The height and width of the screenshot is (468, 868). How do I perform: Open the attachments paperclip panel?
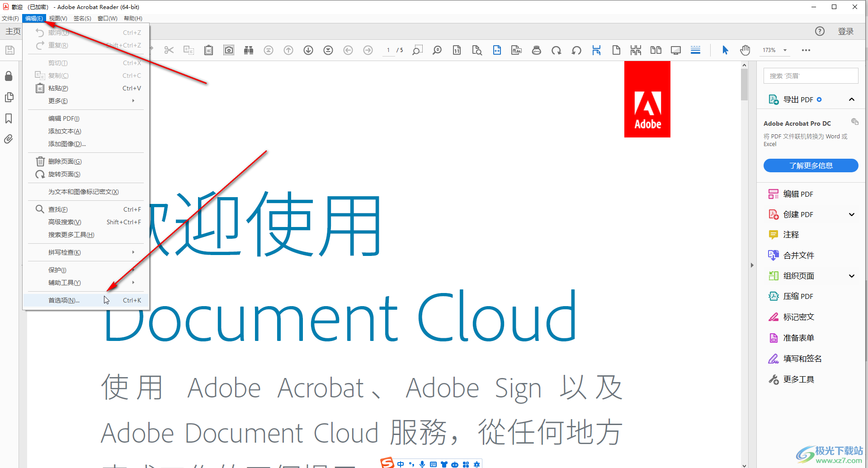pyautogui.click(x=9, y=139)
